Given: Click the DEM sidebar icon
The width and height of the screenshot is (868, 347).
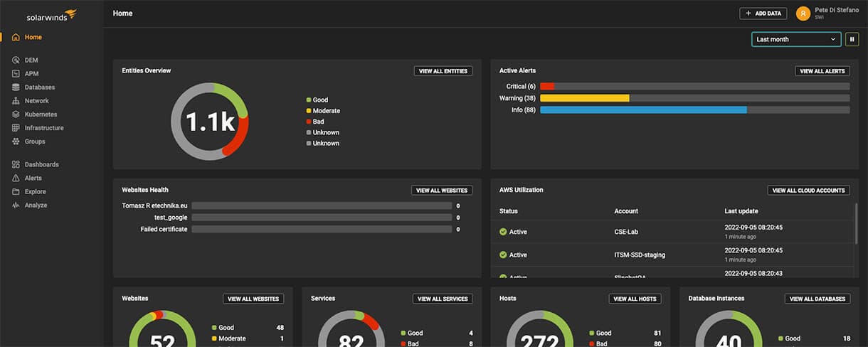Looking at the screenshot, I should click(16, 60).
